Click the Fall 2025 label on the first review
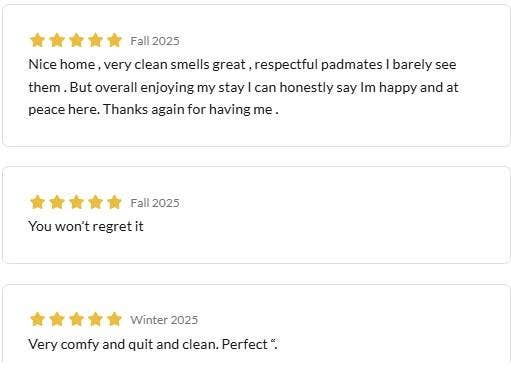Viewport: 511px width, 380px height. [x=155, y=41]
